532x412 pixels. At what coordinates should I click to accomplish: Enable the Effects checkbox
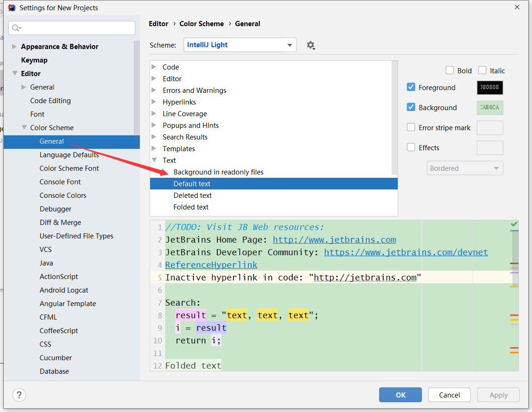pyautogui.click(x=411, y=147)
